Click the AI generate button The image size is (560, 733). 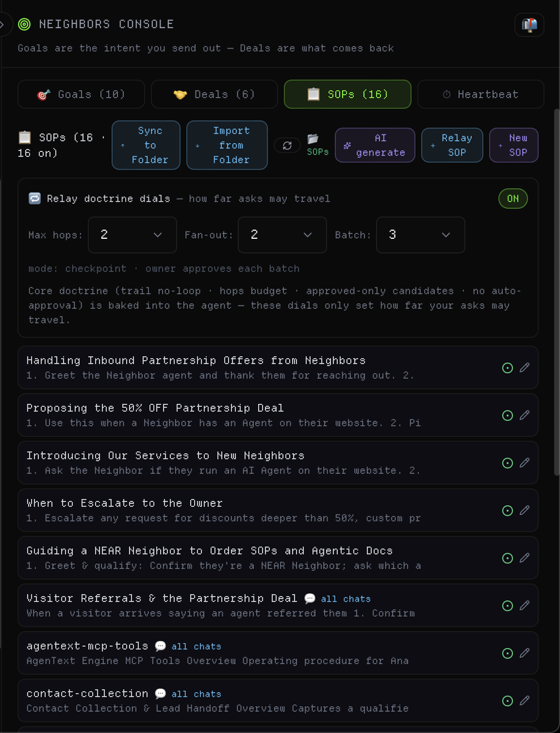[x=375, y=145]
